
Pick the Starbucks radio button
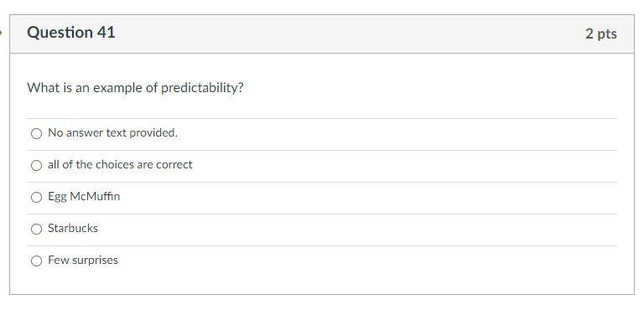pos(37,229)
